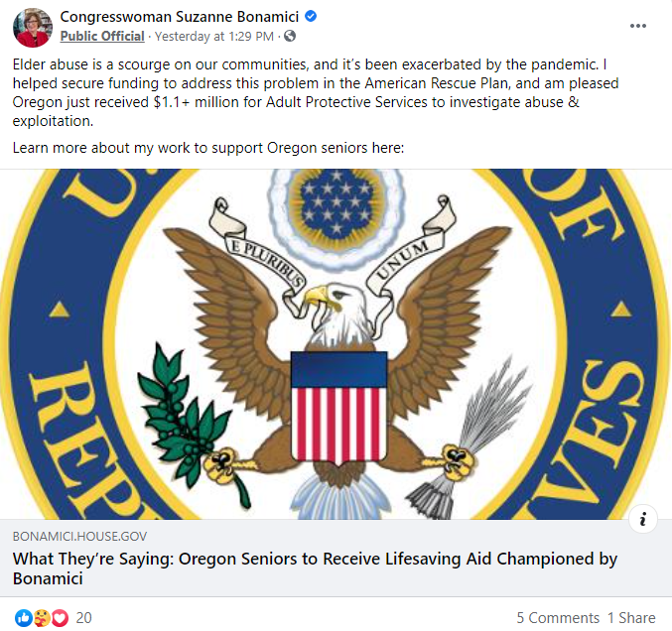Show the 20 reactions list

click(84, 617)
